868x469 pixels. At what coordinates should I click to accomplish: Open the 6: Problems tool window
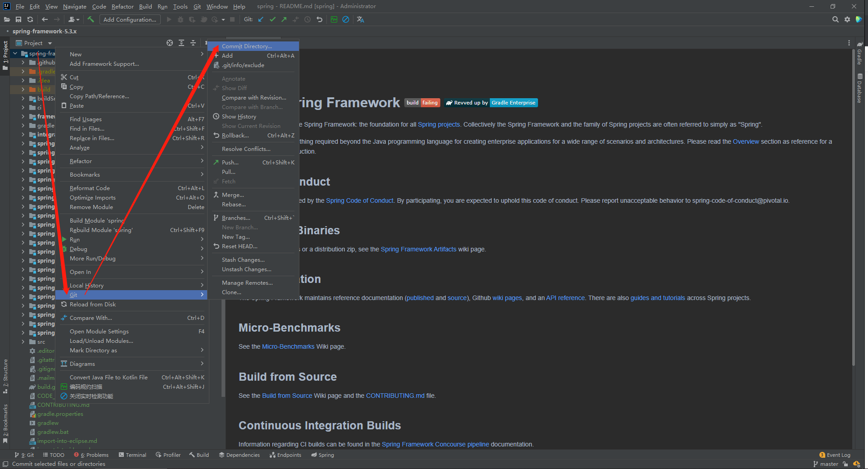[x=91, y=455]
